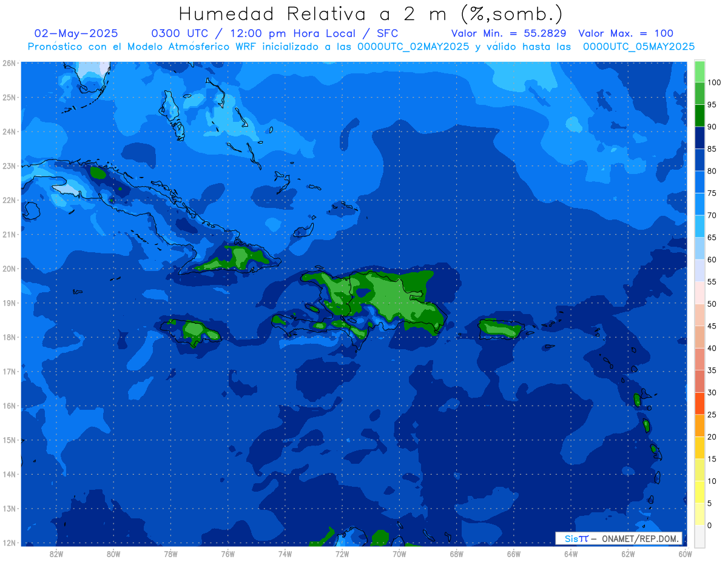Click the "68W" longitude label
This screenshot has height=562, width=728.
click(x=457, y=554)
